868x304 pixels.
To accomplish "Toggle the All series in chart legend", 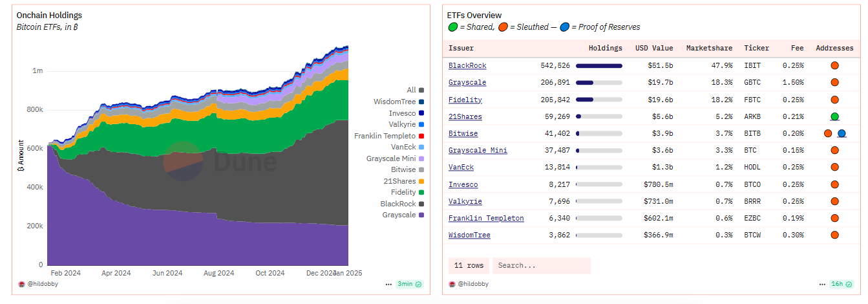I will coord(415,90).
